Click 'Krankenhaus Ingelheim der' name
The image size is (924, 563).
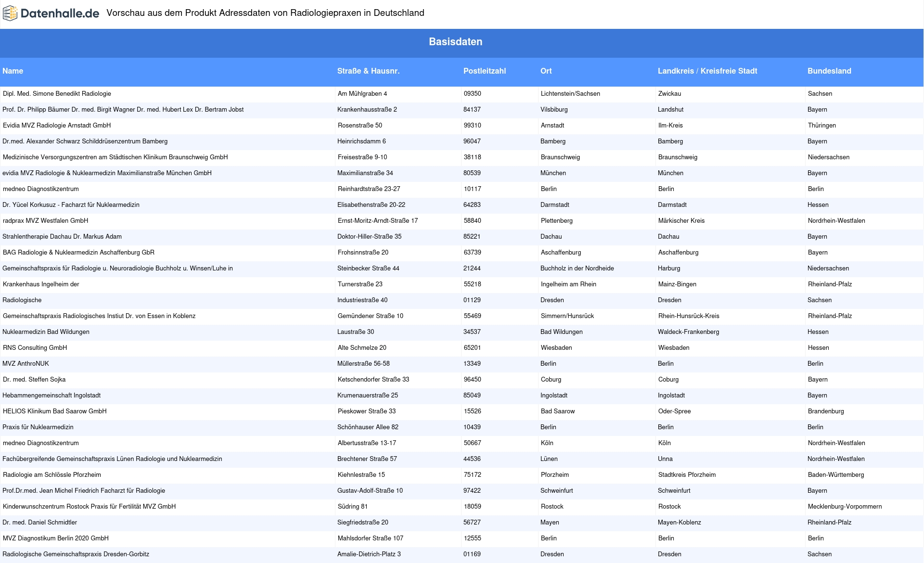tap(41, 284)
